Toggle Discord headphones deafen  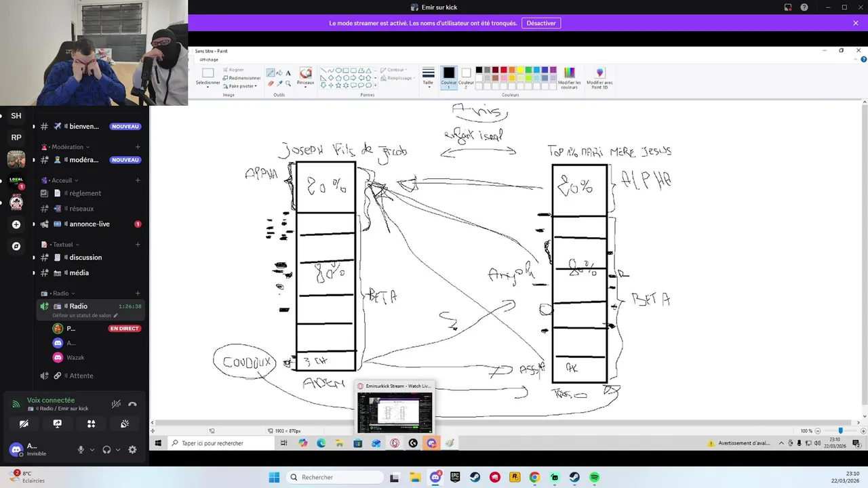[x=106, y=449]
